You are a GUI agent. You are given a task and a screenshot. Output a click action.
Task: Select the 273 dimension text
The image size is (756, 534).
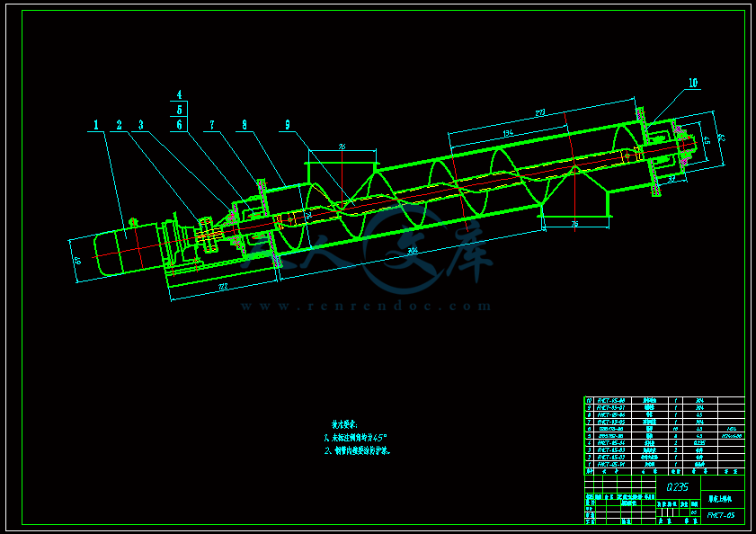coord(540,113)
